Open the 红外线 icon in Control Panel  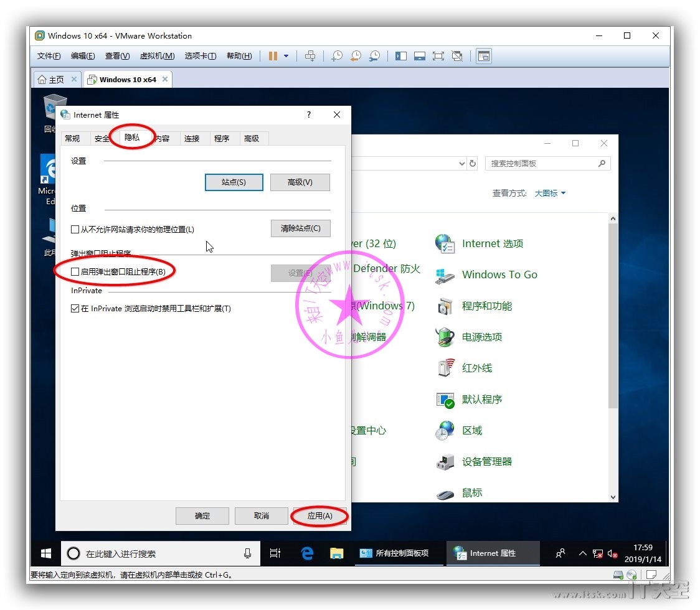445,368
